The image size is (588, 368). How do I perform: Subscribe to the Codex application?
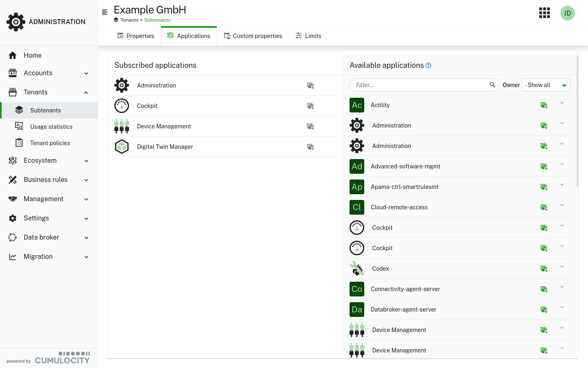point(544,269)
